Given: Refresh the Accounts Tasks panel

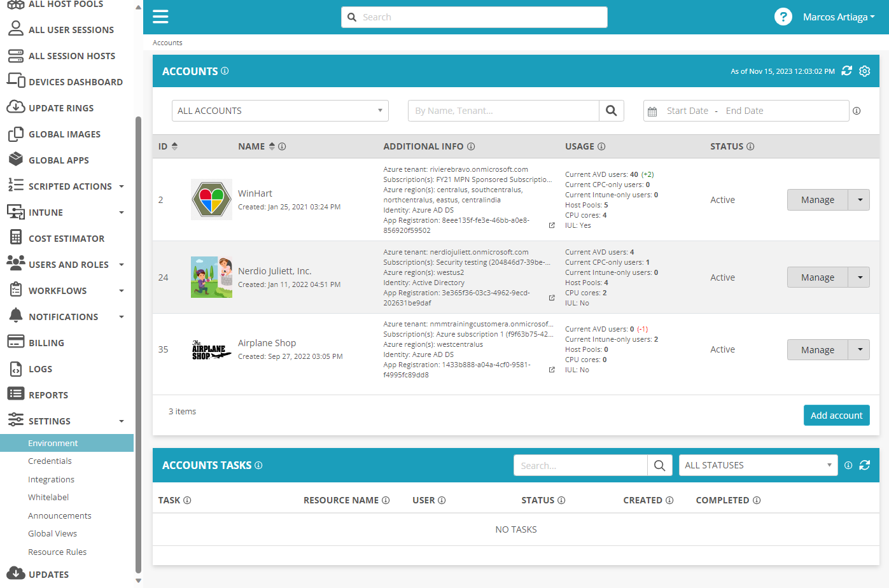Looking at the screenshot, I should [x=864, y=465].
